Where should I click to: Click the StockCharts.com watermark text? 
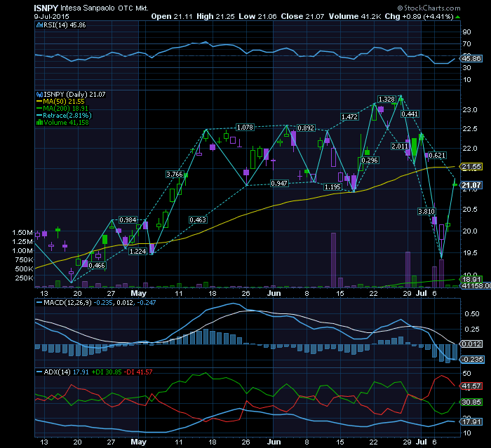pos(429,8)
